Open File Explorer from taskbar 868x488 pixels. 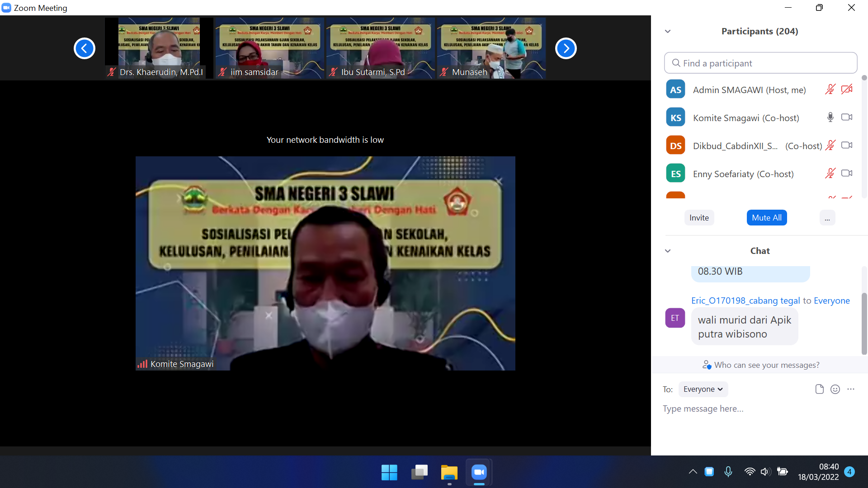tap(449, 473)
